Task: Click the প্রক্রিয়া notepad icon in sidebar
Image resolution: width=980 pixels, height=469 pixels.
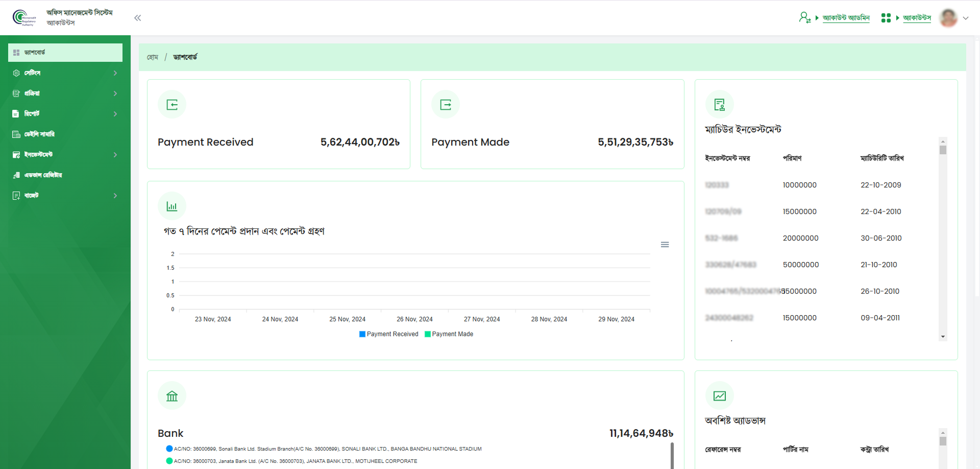Action: (x=16, y=93)
